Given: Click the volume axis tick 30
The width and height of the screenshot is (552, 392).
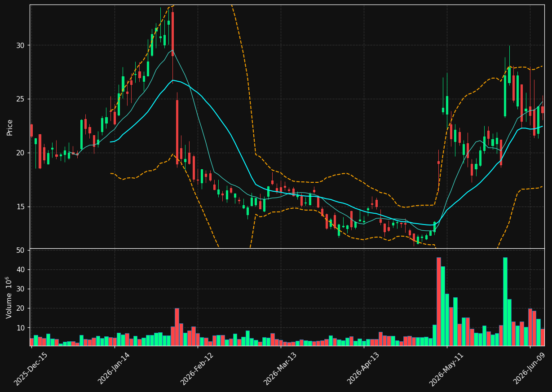Looking at the screenshot, I should pyautogui.click(x=20, y=289).
